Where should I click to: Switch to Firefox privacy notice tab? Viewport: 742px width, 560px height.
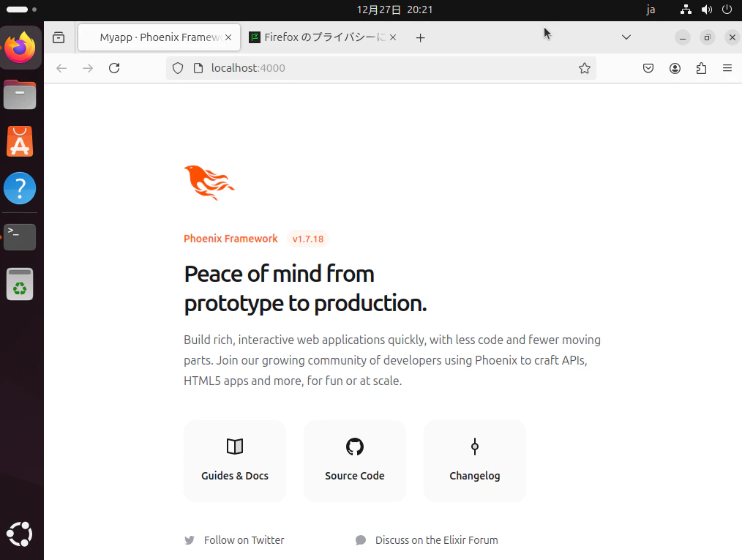(324, 37)
